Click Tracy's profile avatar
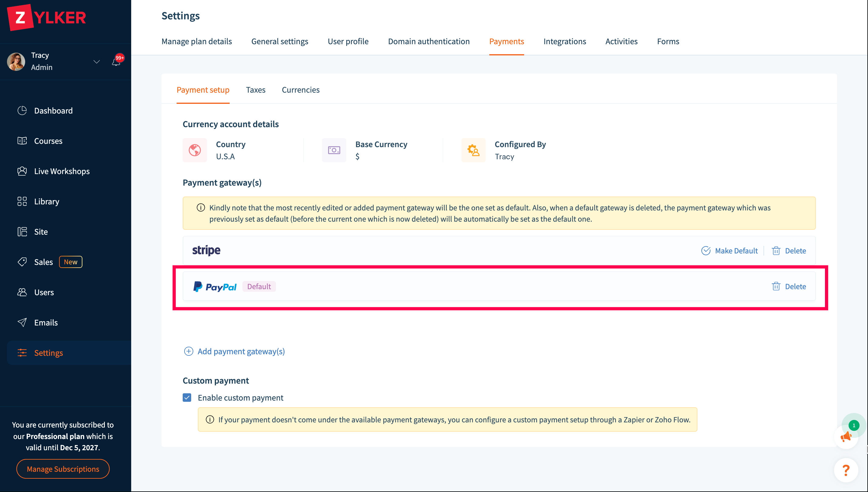Image resolution: width=868 pixels, height=492 pixels. pos(16,61)
